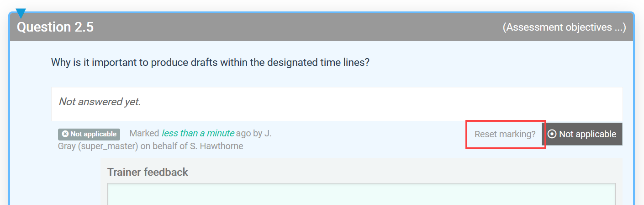Screen dimensions: 644x205
Task: Click the x icon in the grey Not applicable badge
Action: click(65, 134)
